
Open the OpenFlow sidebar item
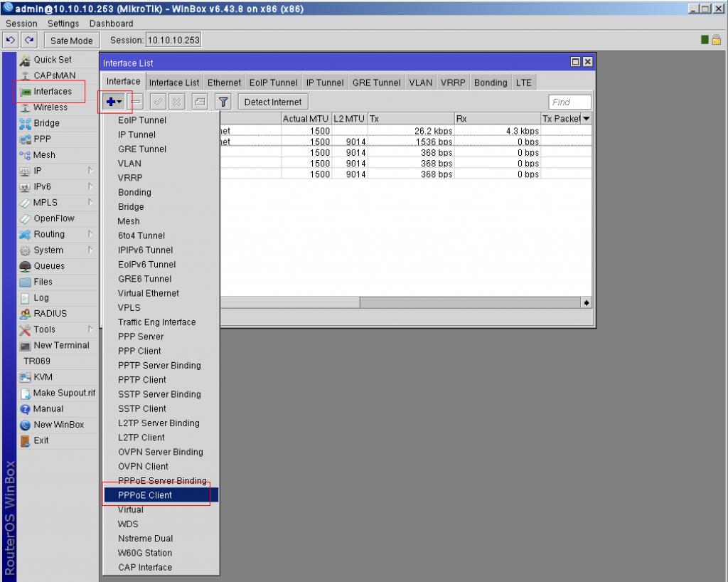tap(54, 218)
